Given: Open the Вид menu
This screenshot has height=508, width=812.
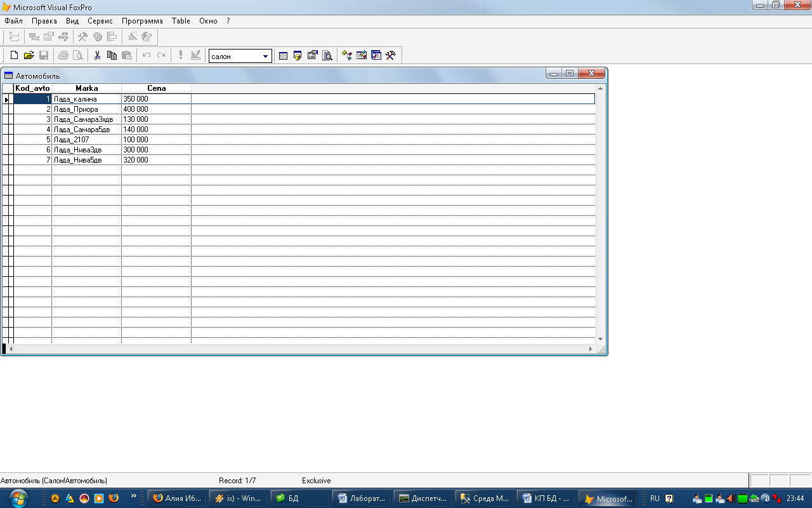Looking at the screenshot, I should pos(72,21).
